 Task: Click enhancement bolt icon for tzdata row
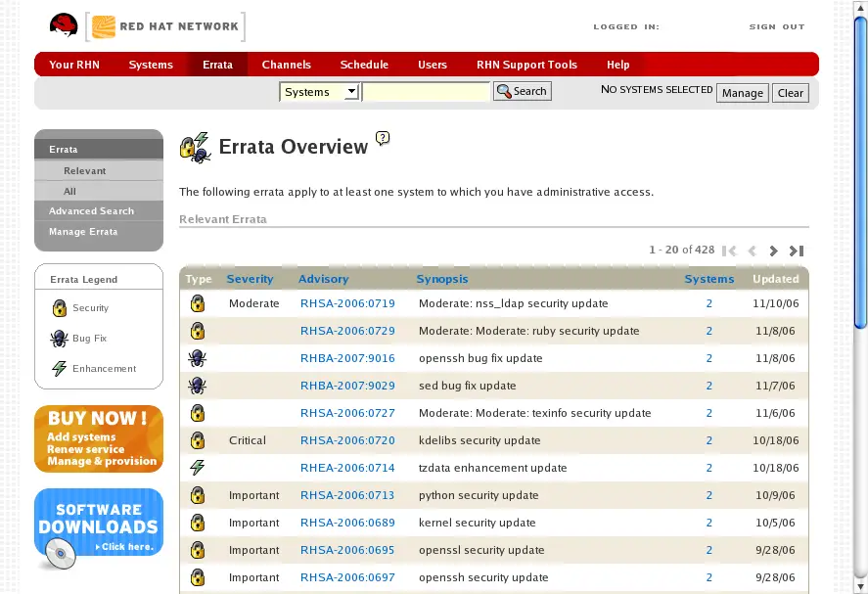coord(198,468)
